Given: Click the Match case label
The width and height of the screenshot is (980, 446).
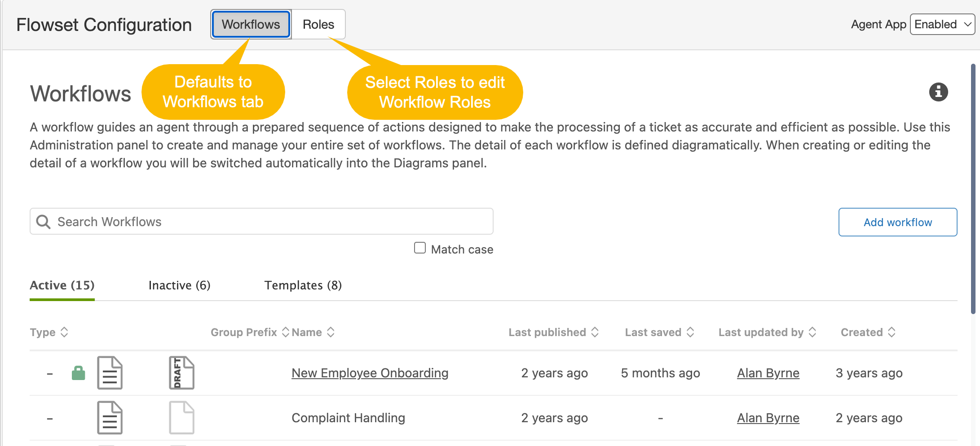Looking at the screenshot, I should click(x=462, y=249).
